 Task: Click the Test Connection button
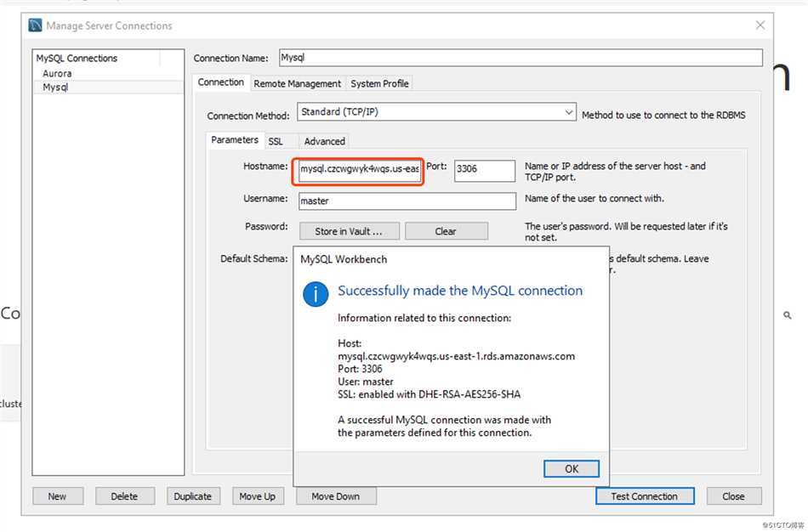tap(645, 496)
